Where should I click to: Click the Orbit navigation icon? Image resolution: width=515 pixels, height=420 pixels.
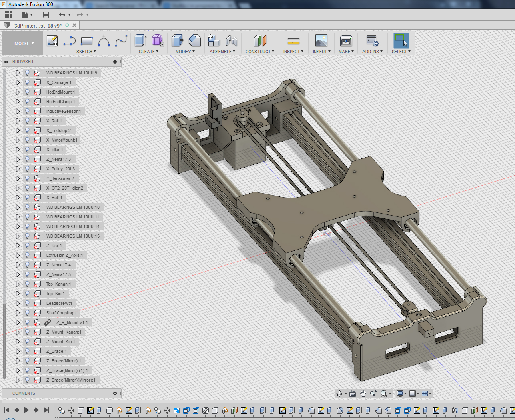tap(339, 394)
